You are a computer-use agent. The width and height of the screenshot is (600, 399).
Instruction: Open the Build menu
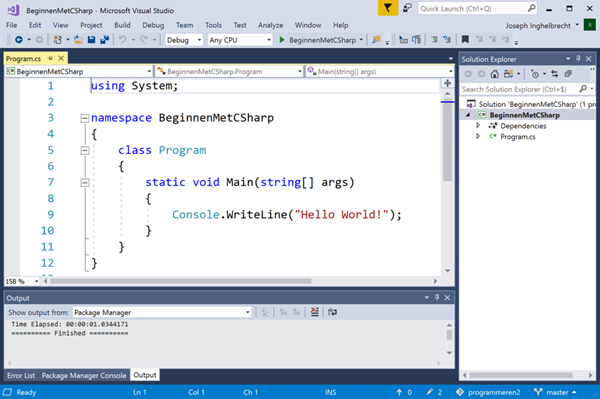(122, 25)
